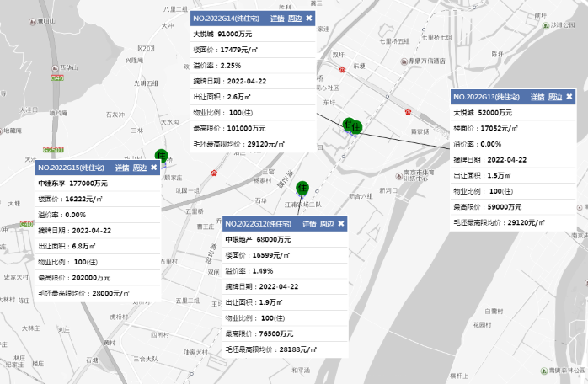
Task: Click the 西华山 mountain icon
Action: click(55, 67)
